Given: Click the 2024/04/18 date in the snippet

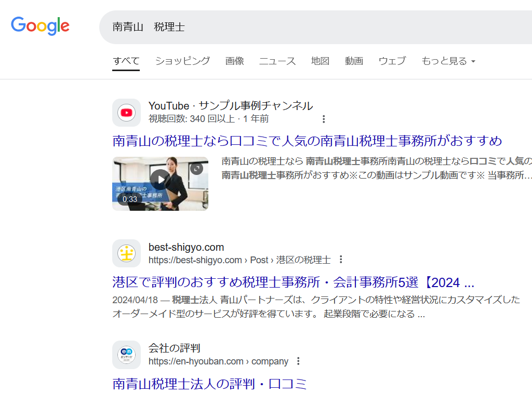Looking at the screenshot, I should 135,300.
